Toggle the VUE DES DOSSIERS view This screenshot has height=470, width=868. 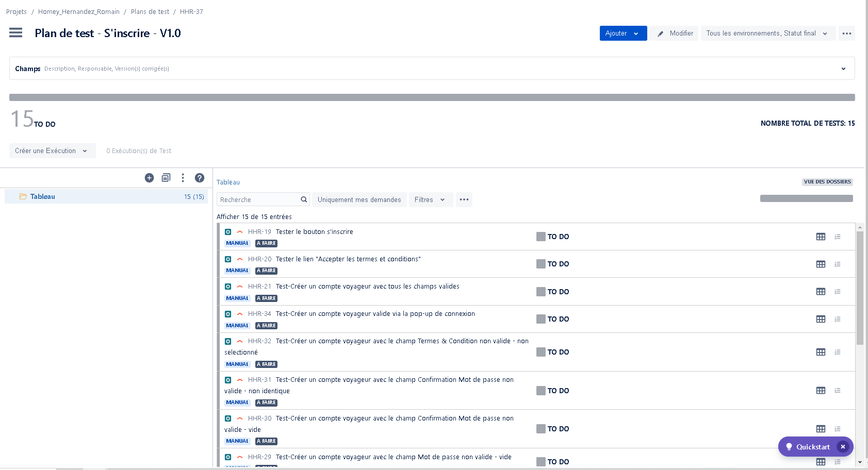click(x=827, y=182)
